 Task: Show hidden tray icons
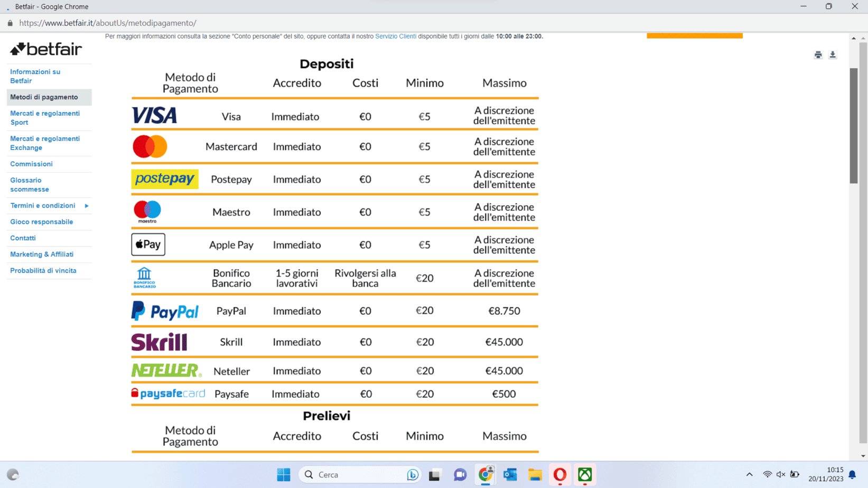749,475
